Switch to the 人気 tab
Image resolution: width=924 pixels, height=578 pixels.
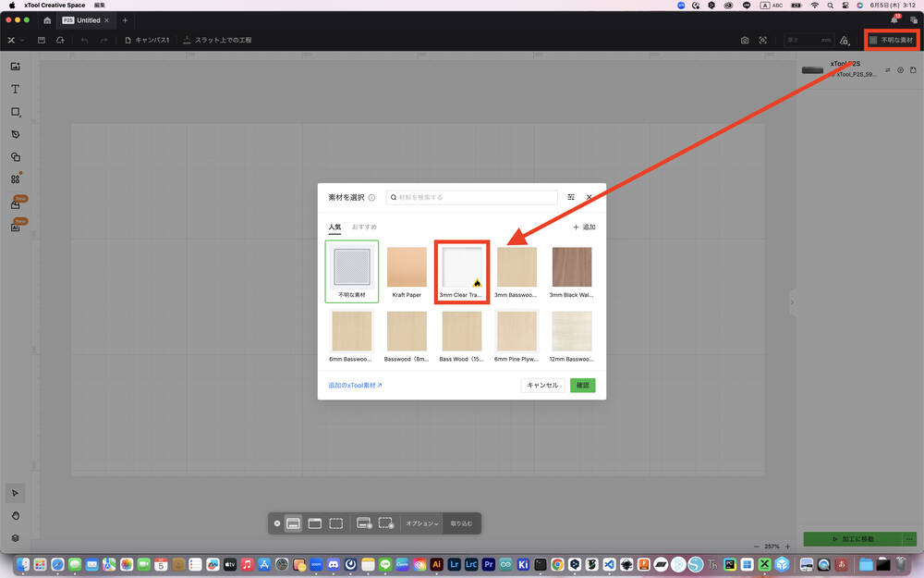(334, 228)
